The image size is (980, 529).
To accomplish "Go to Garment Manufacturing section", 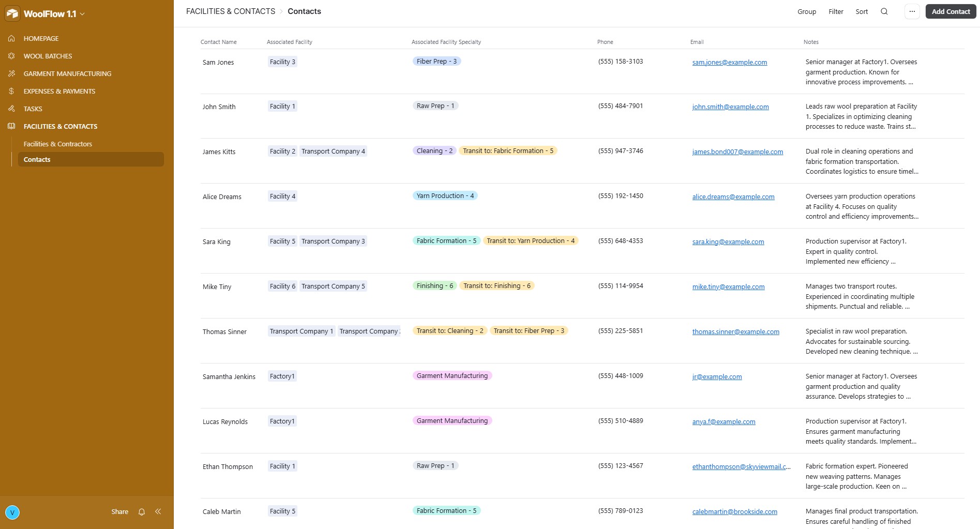I will click(67, 73).
